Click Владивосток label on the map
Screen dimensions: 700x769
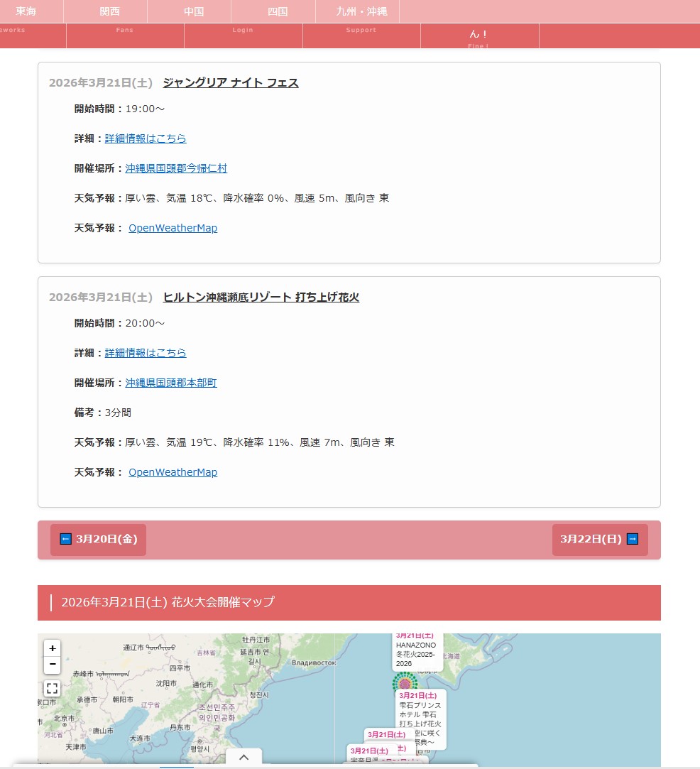[x=314, y=662]
